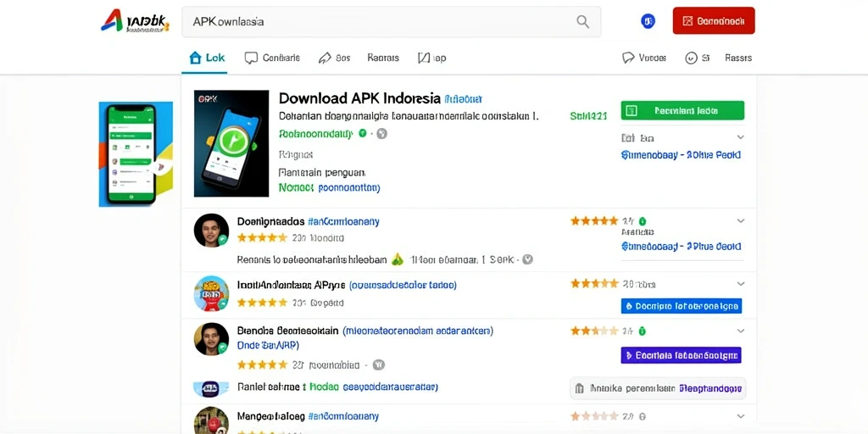Click the Doanlgnaados reviewer name
This screenshot has width=868, height=434.
tap(270, 221)
